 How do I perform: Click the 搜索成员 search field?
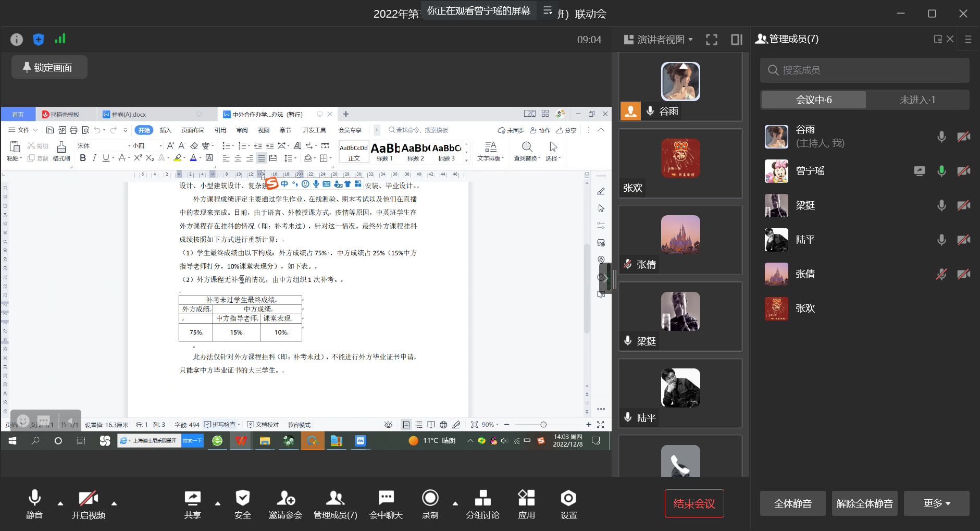click(865, 70)
